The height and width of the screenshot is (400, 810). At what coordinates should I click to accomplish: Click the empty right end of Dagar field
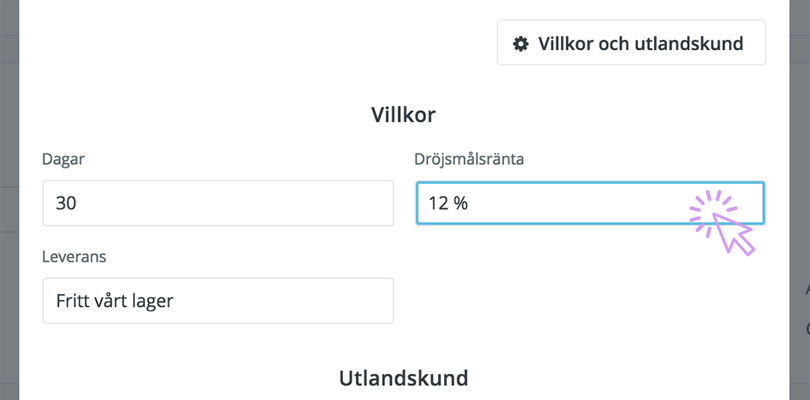pyautogui.click(x=336, y=203)
